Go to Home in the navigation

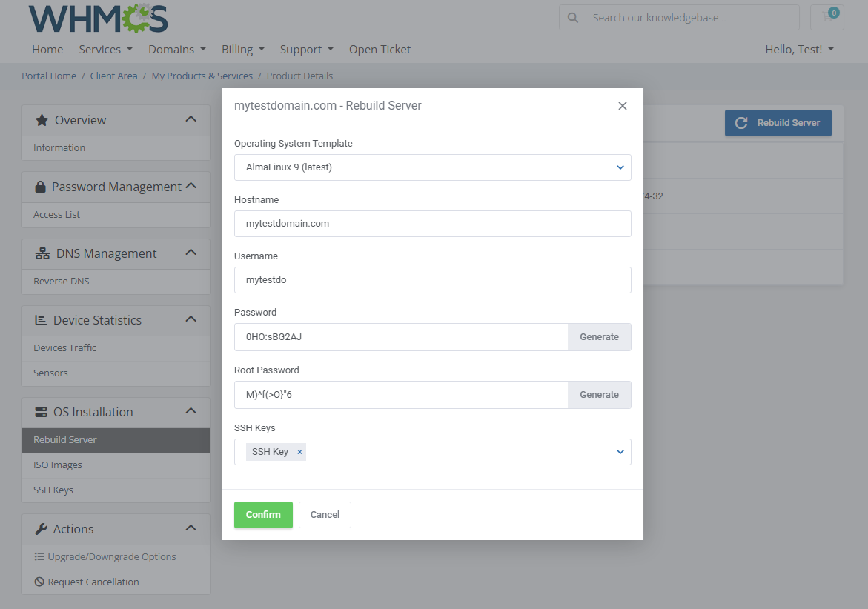point(47,49)
